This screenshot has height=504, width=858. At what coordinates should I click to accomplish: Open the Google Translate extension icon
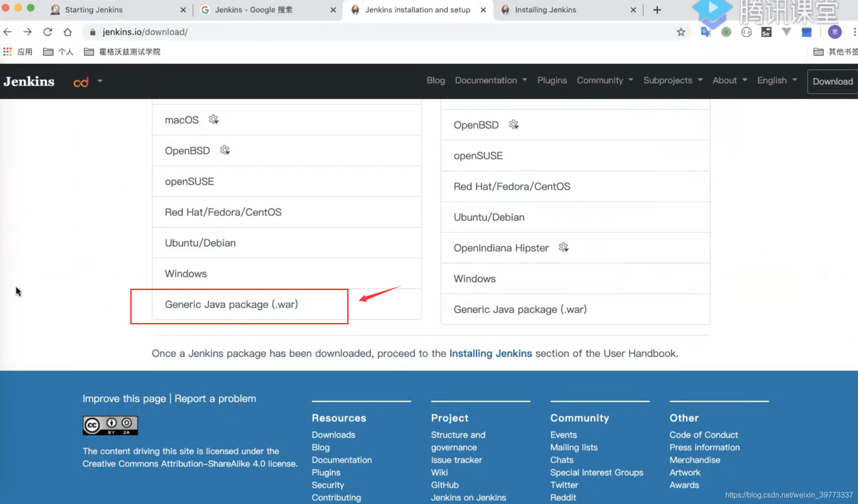tap(706, 32)
